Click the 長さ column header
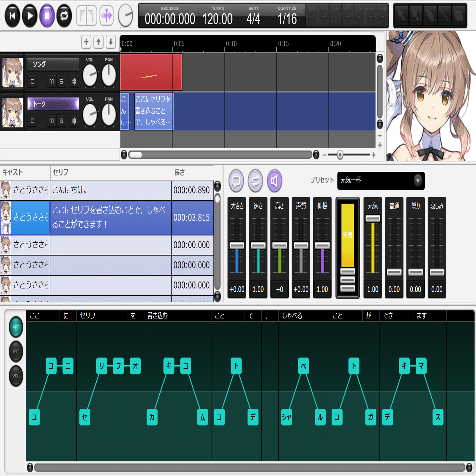Viewport: 476px width, 476px height. 193,172
